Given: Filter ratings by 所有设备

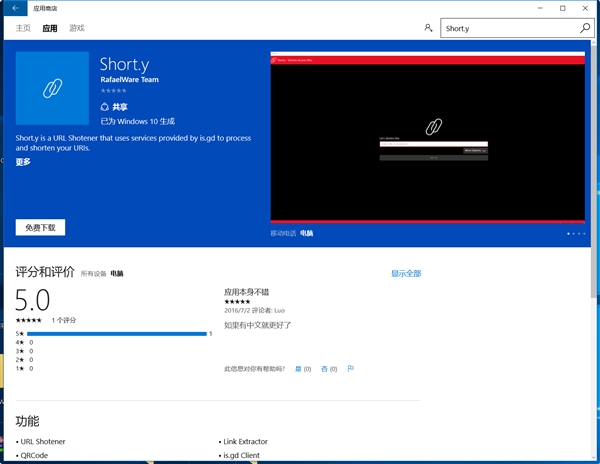Looking at the screenshot, I should [93, 274].
